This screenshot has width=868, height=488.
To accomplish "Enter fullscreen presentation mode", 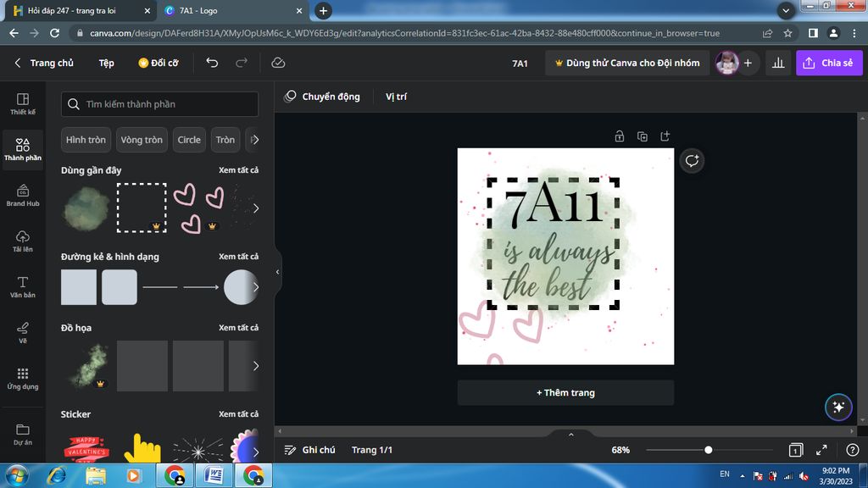I will pyautogui.click(x=821, y=450).
